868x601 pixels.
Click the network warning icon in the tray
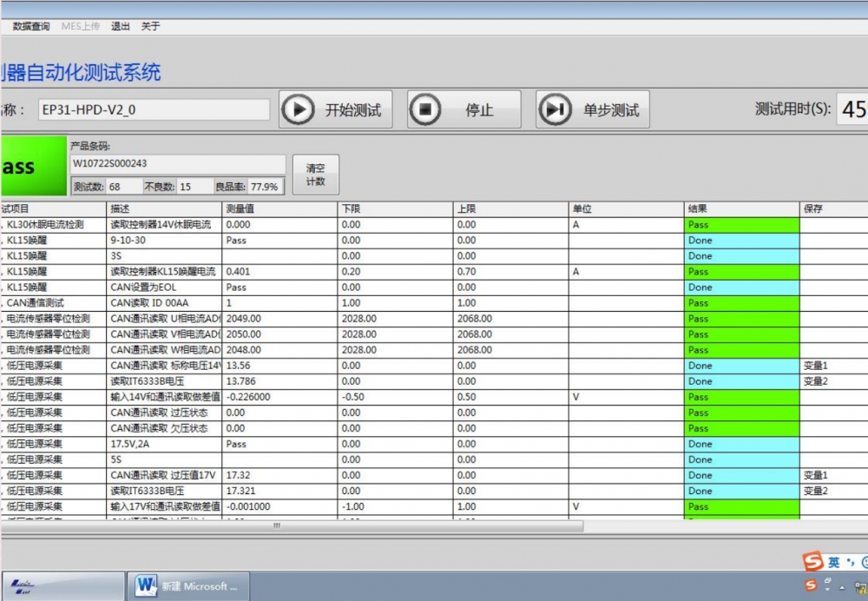(861, 586)
